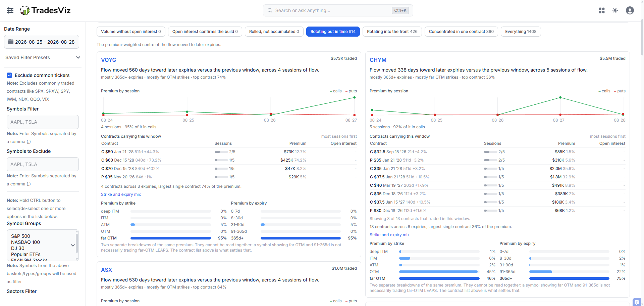Click the CHYM C $37.5 Jan 21 '28 contract
The width and height of the screenshot is (644, 306).
(400, 177)
